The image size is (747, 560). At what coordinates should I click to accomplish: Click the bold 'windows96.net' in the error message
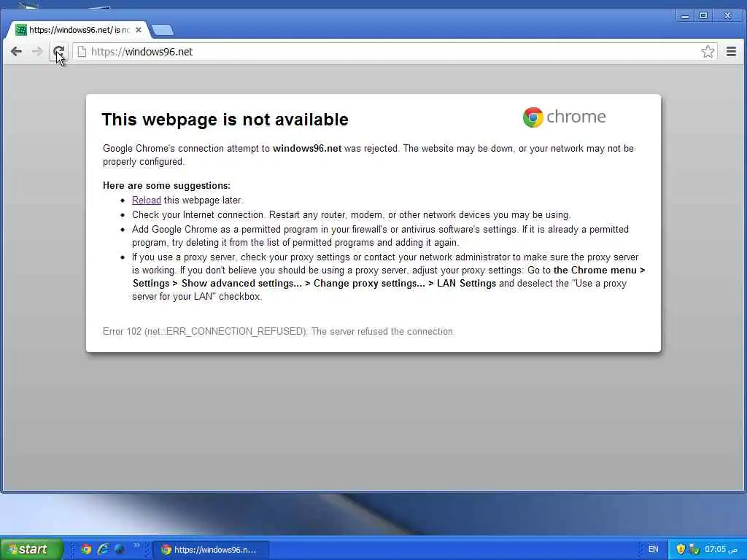coord(307,149)
